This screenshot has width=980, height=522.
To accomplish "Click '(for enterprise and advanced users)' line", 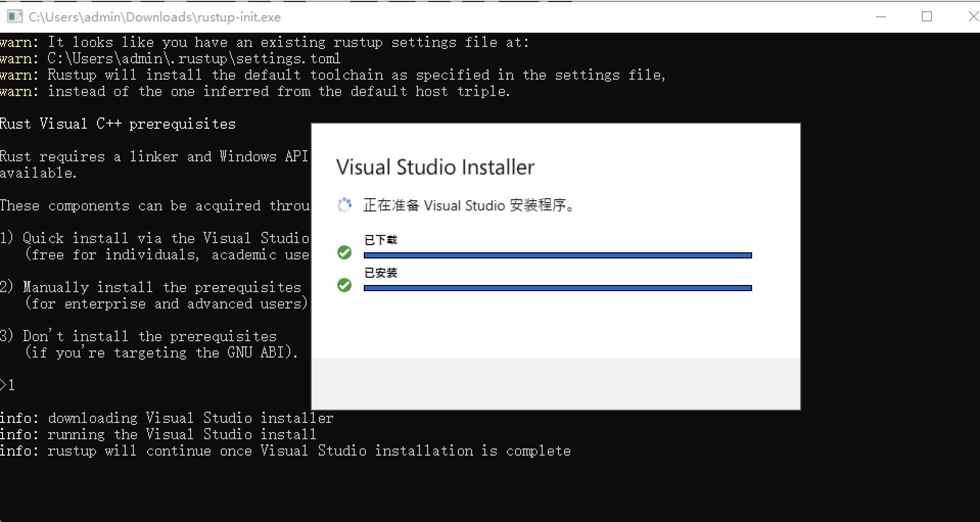I will coord(167,304).
